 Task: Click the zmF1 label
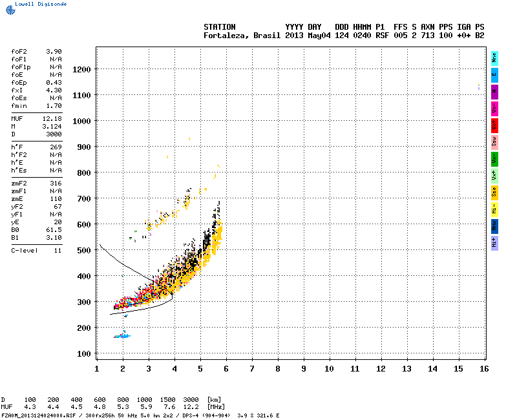pyautogui.click(x=19, y=191)
